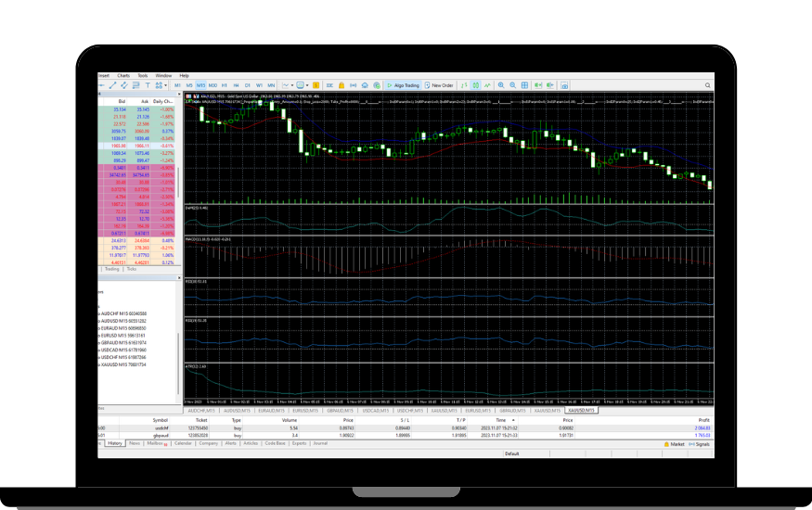Image resolution: width=812 pixels, height=510 pixels.
Task: Click the chart templates icon
Action: point(301,85)
